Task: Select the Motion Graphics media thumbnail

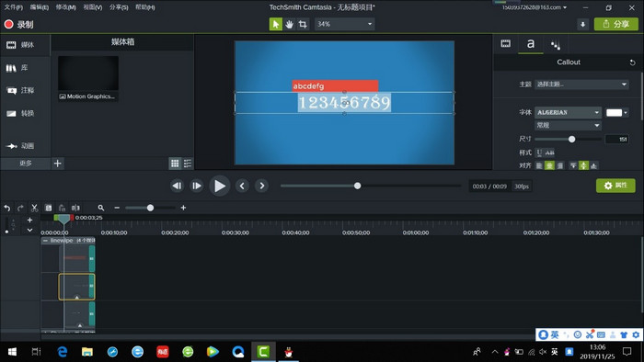Action: pyautogui.click(x=88, y=78)
